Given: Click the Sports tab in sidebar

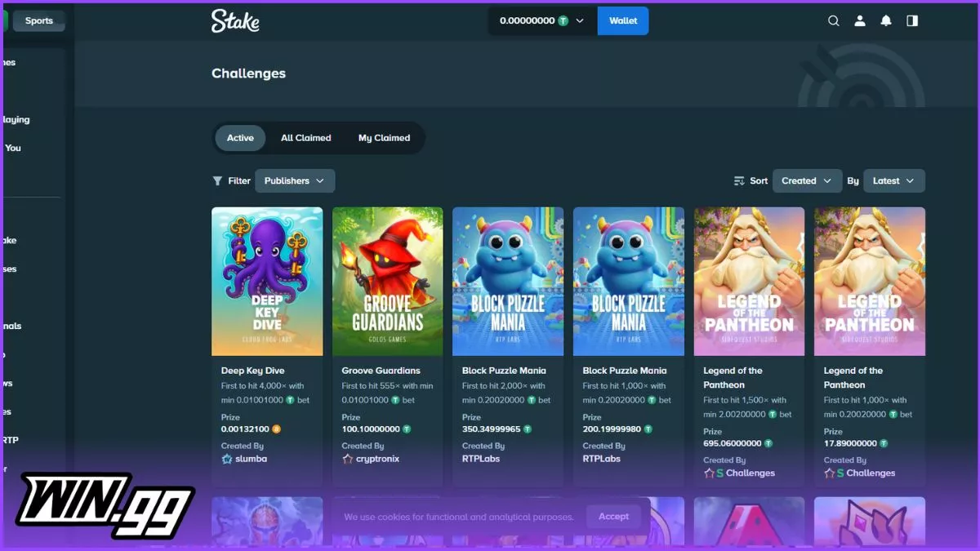Looking at the screenshot, I should point(39,21).
